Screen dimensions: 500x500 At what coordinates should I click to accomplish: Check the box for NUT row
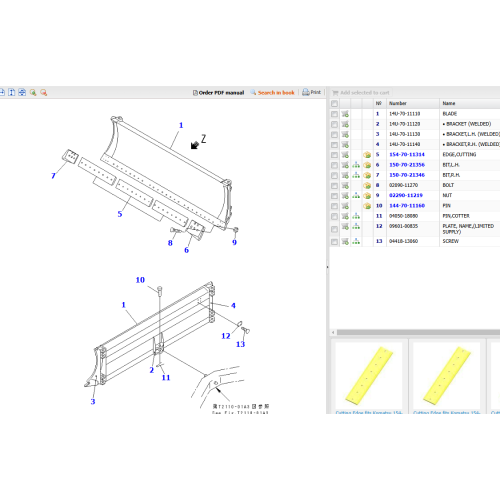[x=334, y=196]
